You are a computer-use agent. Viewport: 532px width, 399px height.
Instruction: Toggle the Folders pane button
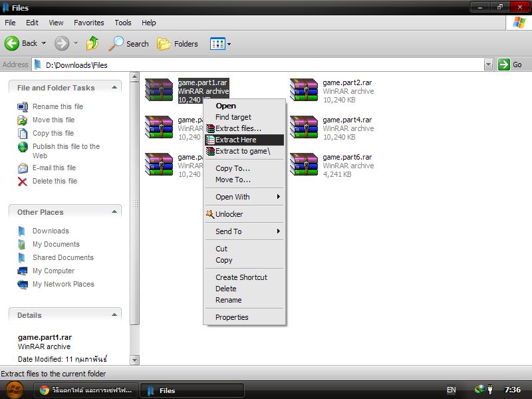pos(178,44)
